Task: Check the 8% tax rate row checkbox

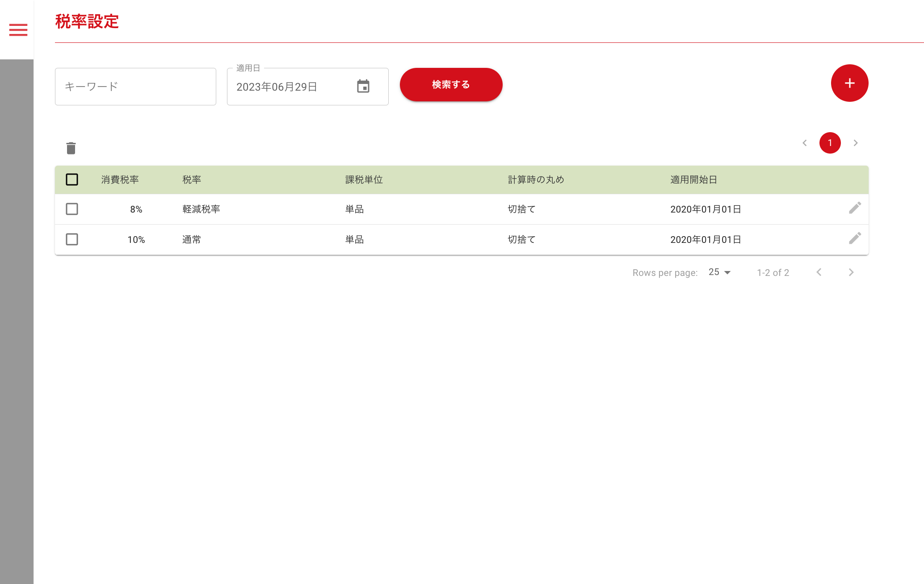Action: click(72, 209)
